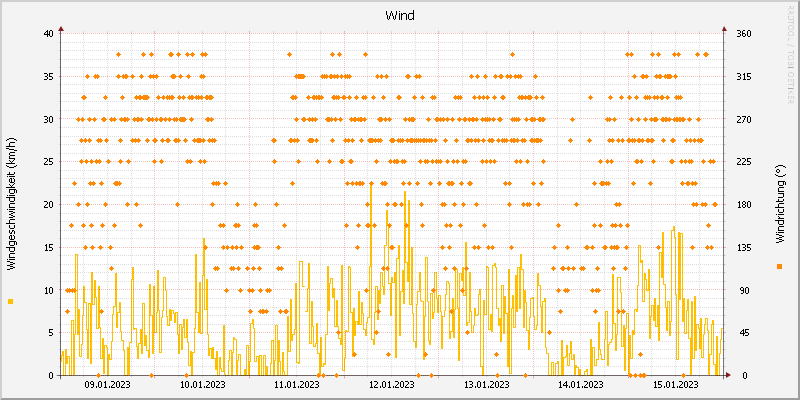Viewport: 800px width, 400px height.
Task: Click the date label 12.01.2023
Action: pos(392,384)
